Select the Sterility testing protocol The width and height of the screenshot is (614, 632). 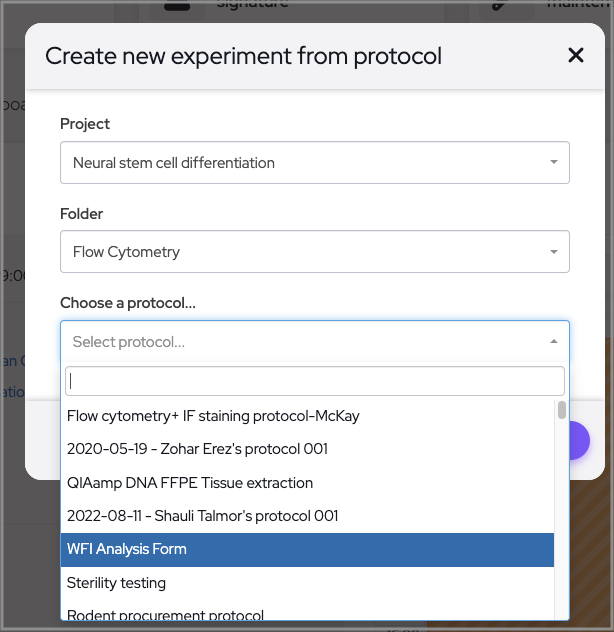(x=116, y=583)
